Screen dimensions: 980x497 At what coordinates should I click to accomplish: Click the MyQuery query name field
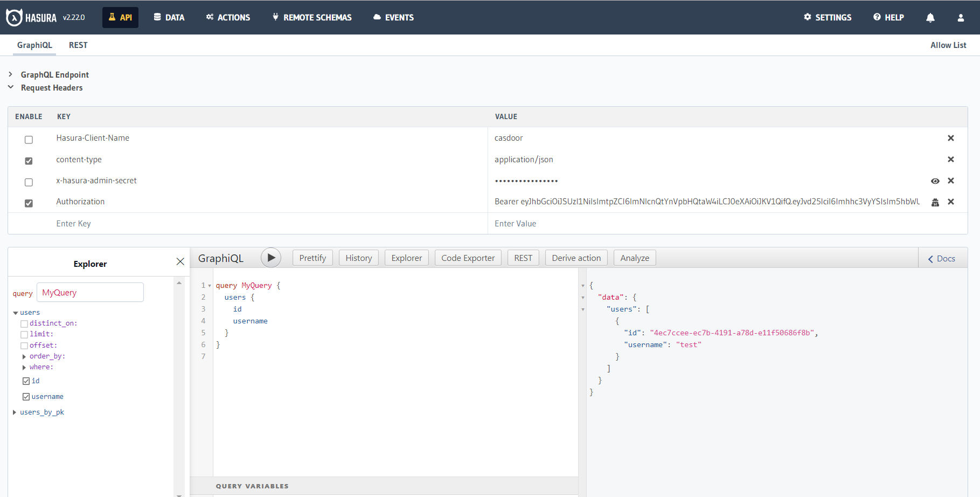(89, 292)
